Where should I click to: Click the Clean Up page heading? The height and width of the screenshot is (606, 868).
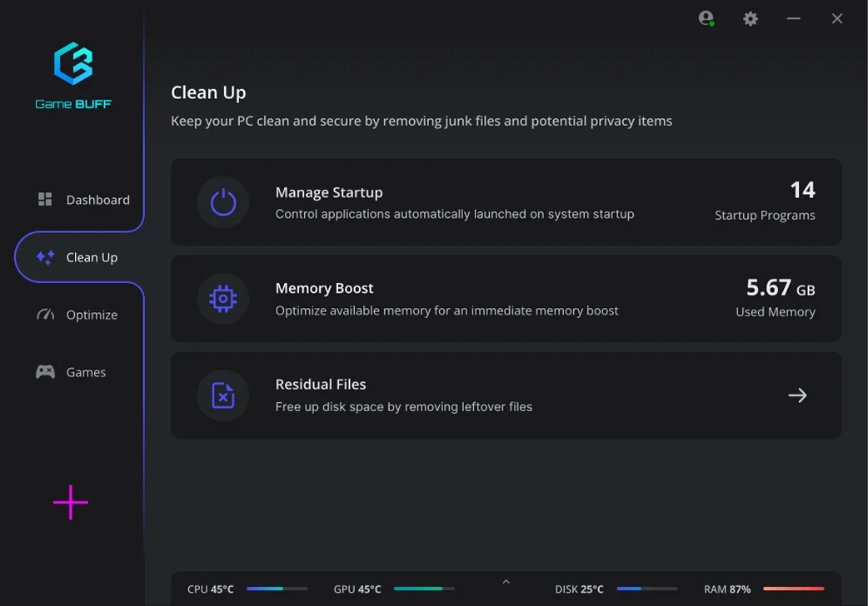coord(209,93)
